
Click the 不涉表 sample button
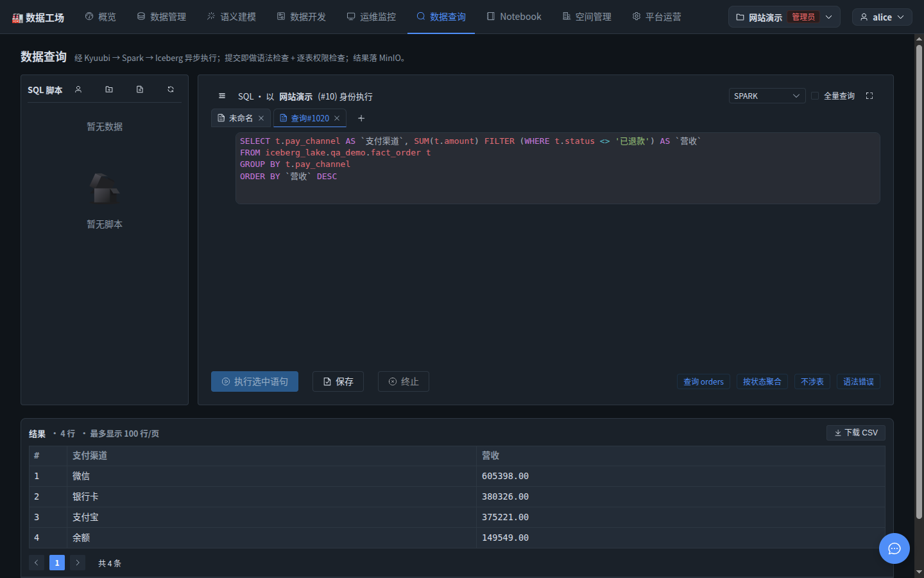click(x=812, y=381)
